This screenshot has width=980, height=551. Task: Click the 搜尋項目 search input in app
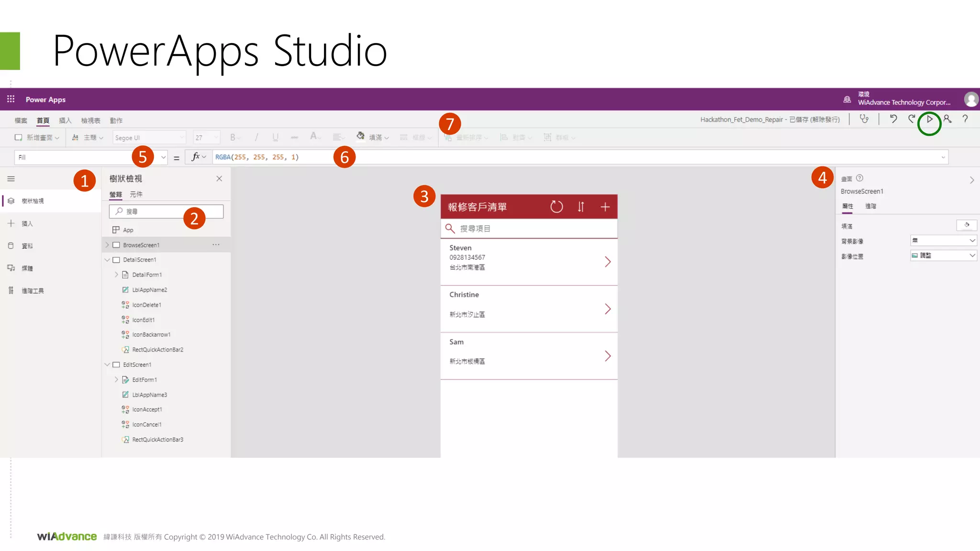529,229
